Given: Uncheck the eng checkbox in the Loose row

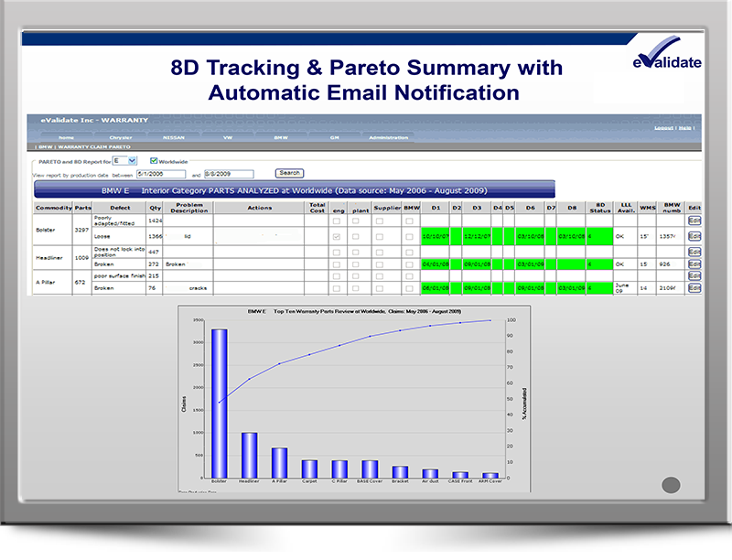Looking at the screenshot, I should 337,237.
